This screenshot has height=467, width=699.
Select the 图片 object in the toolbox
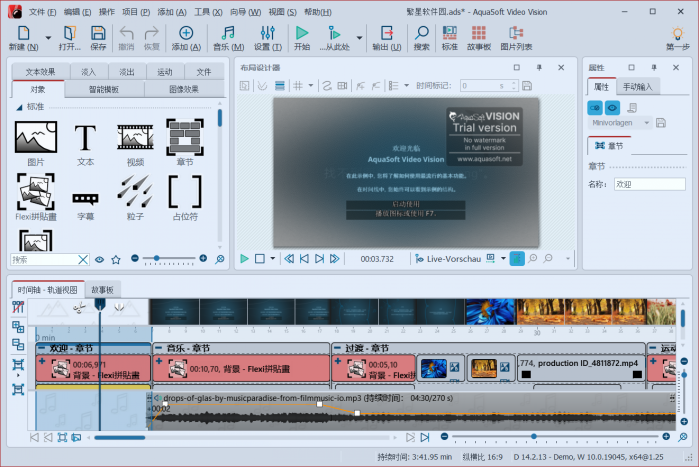tap(36, 137)
